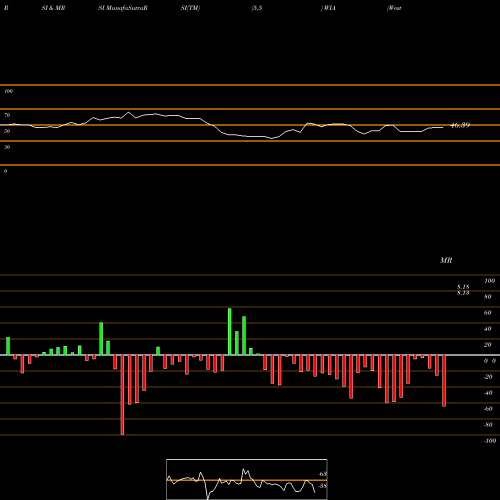The image size is (500, 500).
Task: Click the 38 label in mini chart
Action: [x=323, y=486]
